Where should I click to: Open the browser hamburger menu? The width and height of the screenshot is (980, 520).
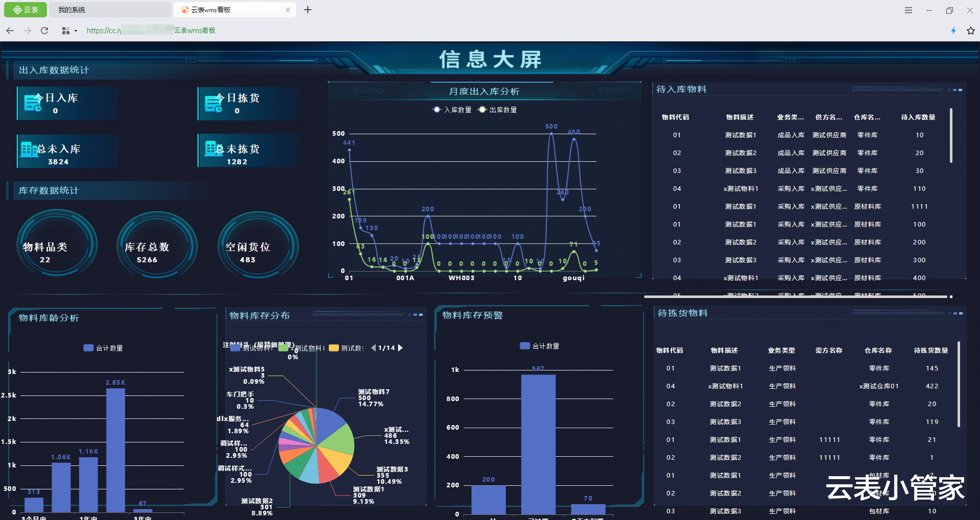pyautogui.click(x=909, y=10)
